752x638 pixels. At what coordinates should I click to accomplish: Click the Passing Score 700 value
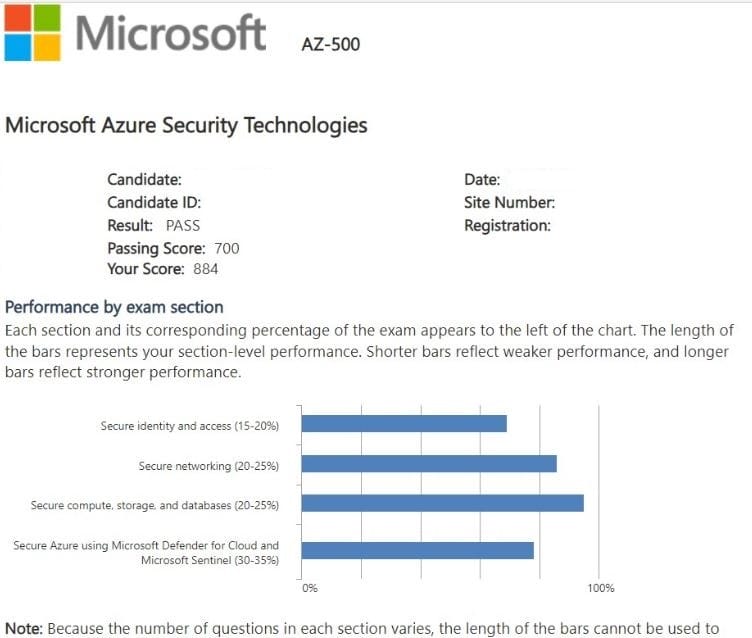pos(227,249)
